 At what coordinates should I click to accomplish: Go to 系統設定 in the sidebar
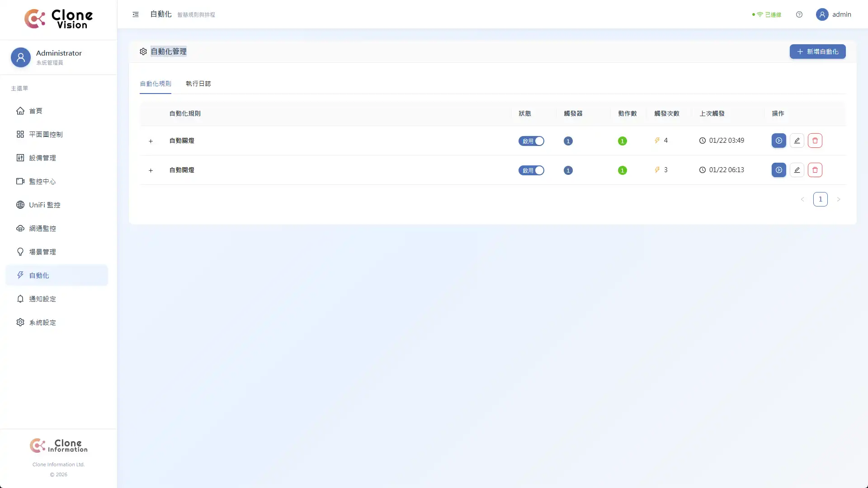tap(42, 322)
